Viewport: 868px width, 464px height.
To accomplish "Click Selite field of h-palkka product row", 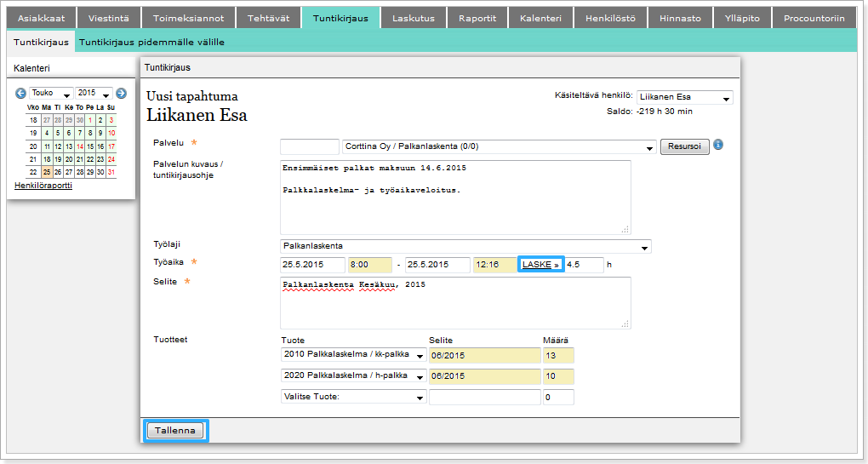I will pyautogui.click(x=484, y=376).
